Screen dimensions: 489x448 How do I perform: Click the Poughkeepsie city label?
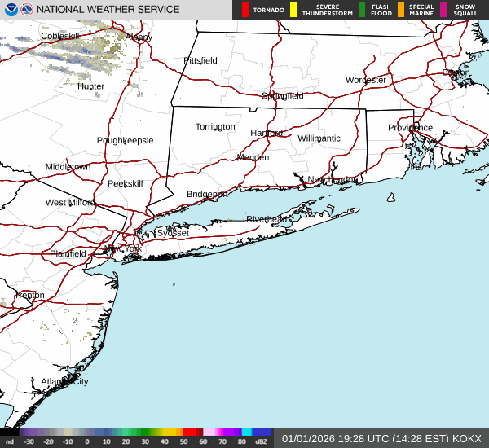(125, 140)
